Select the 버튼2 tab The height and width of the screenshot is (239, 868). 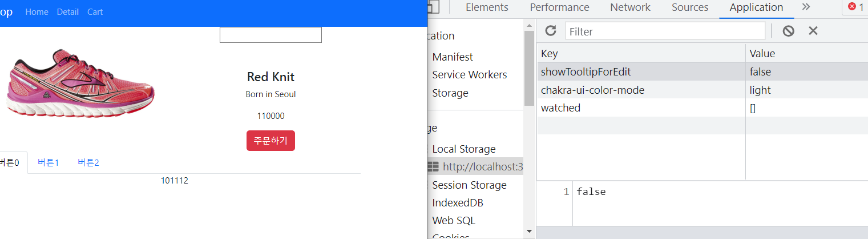pyautogui.click(x=88, y=162)
